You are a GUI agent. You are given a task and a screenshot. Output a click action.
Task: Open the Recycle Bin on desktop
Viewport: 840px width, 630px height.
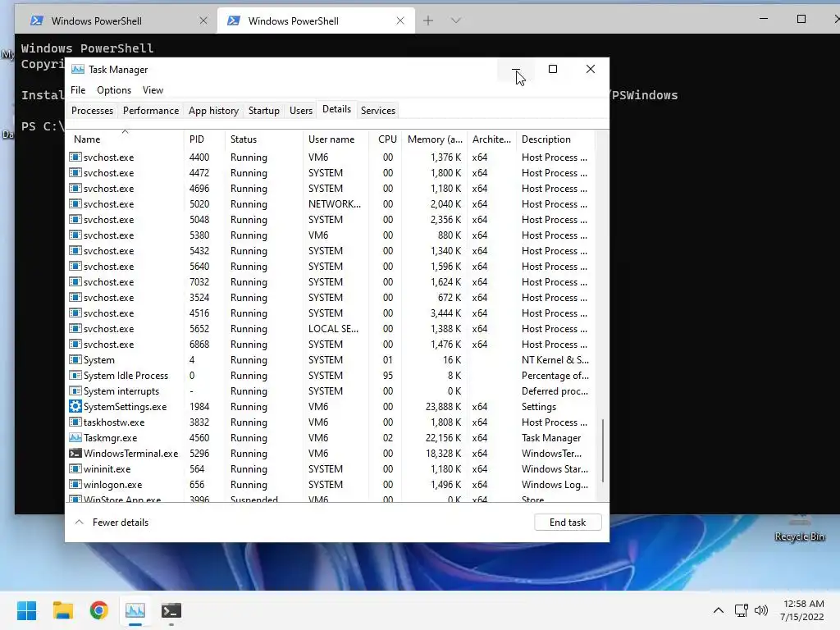click(x=799, y=527)
